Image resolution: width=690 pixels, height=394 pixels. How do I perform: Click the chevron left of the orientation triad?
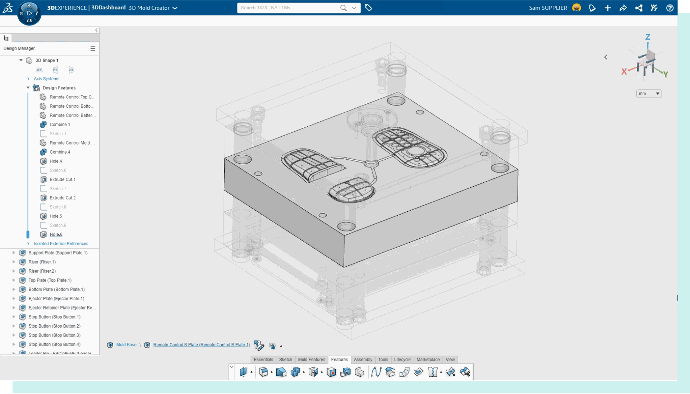click(x=606, y=57)
